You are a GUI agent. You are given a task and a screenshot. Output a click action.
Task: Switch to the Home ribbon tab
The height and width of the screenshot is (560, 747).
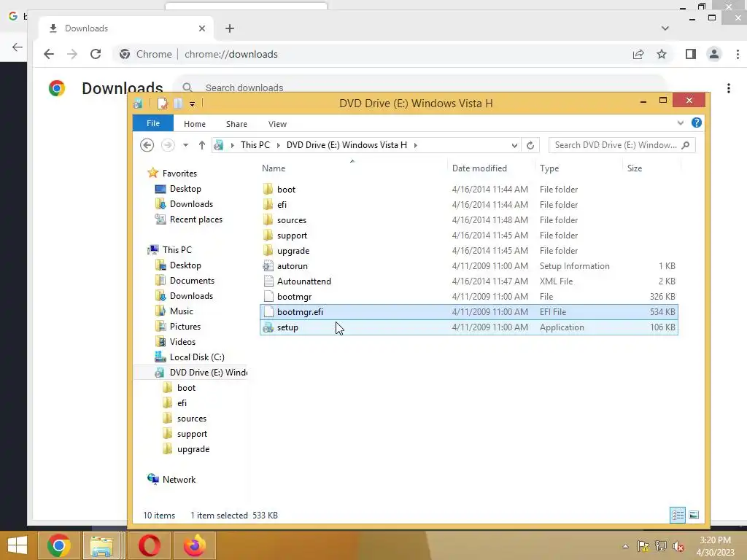(194, 124)
